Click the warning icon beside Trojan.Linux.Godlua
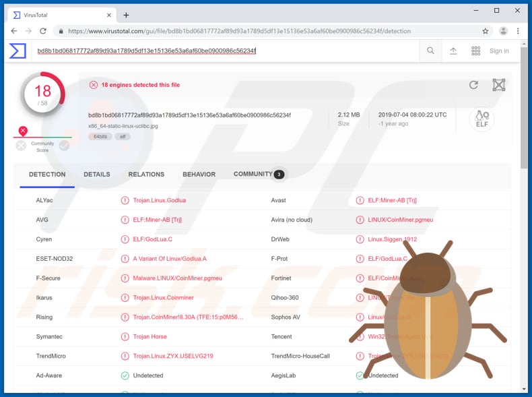The image size is (532, 397). click(125, 200)
